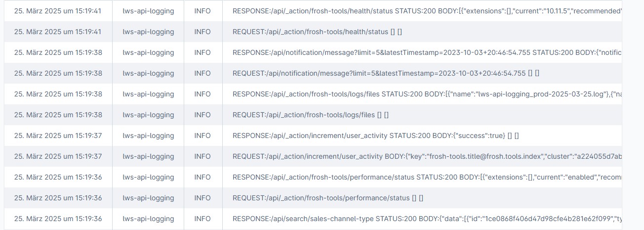
Task: Click the REQUEST logs/files log message
Action: [x=310, y=115]
